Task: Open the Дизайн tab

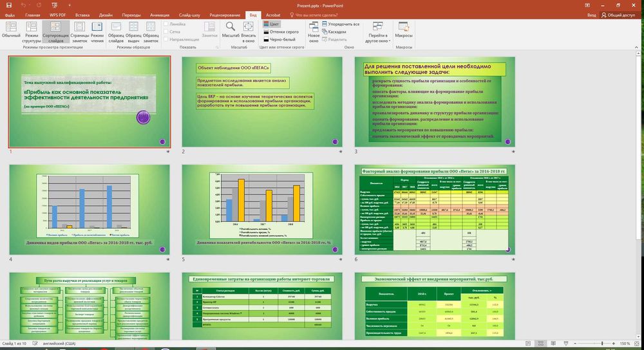Action: pos(106,15)
